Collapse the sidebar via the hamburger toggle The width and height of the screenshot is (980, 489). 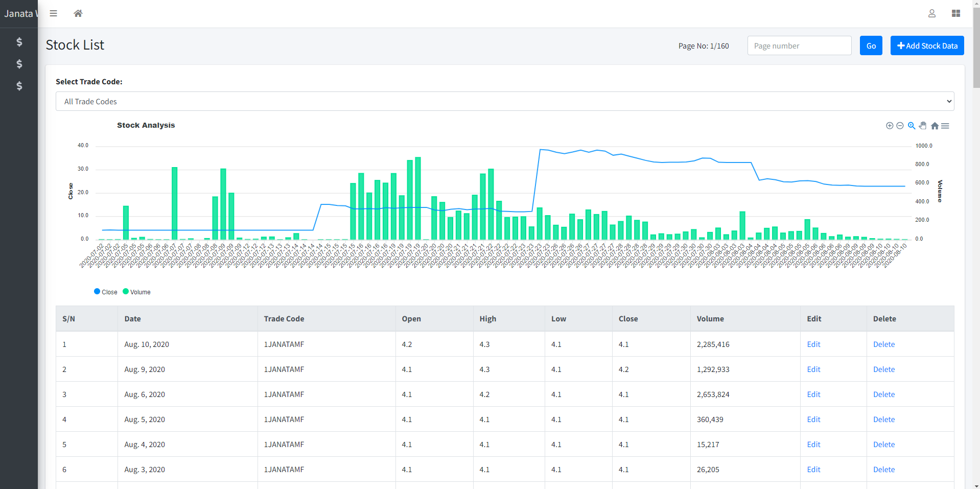coord(53,13)
